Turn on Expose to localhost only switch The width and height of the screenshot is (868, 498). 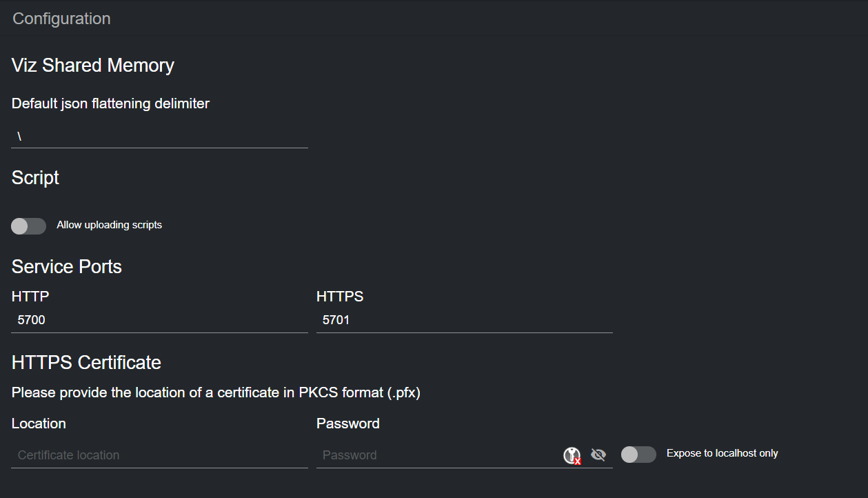pyautogui.click(x=638, y=455)
